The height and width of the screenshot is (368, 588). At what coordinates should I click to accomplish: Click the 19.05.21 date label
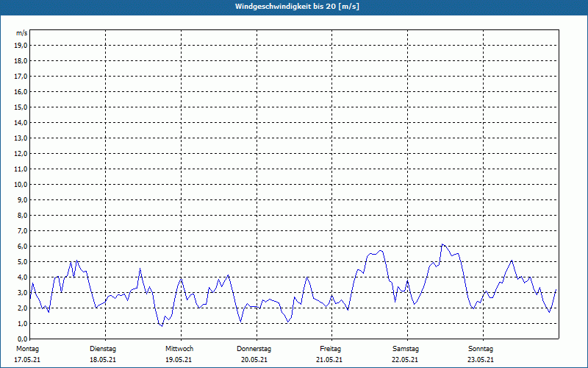coord(179,360)
